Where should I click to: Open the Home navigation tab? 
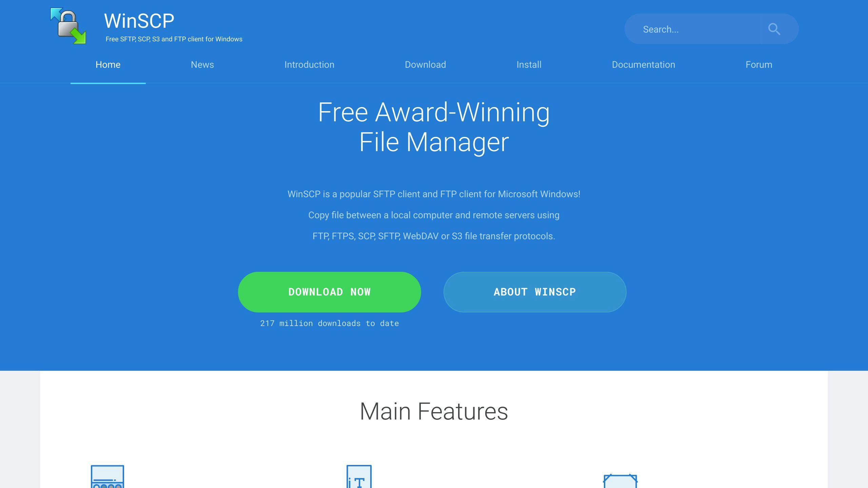(108, 65)
